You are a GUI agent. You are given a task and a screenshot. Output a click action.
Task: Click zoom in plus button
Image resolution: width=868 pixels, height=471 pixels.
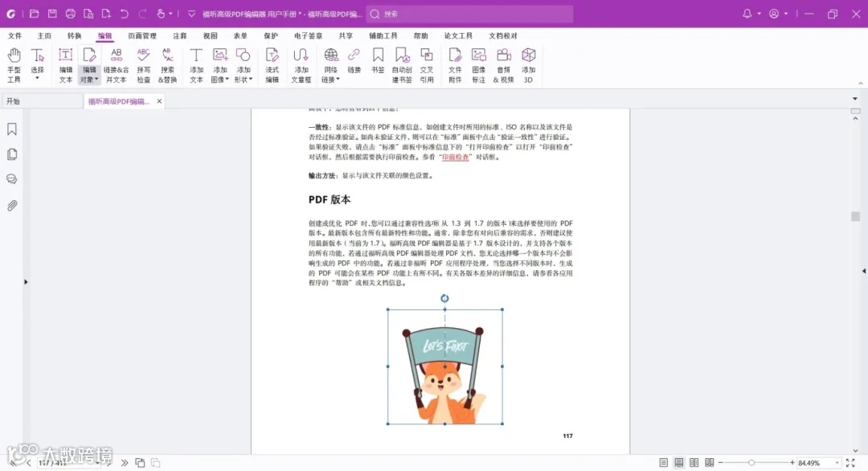click(x=792, y=463)
